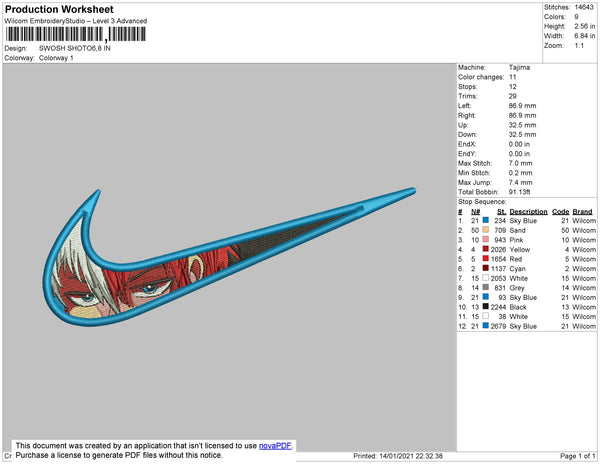Click the N# column header
The height and width of the screenshot is (464, 600).
coord(475,212)
